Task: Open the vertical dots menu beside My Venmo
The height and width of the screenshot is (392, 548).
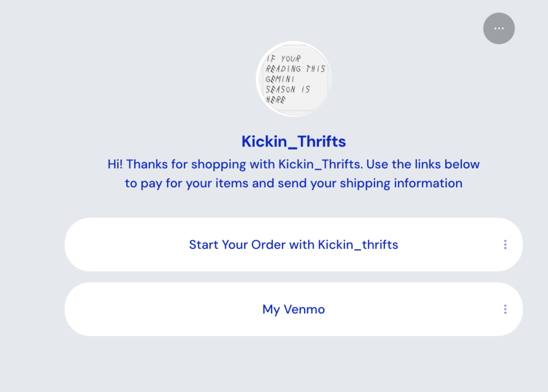Action: click(505, 309)
